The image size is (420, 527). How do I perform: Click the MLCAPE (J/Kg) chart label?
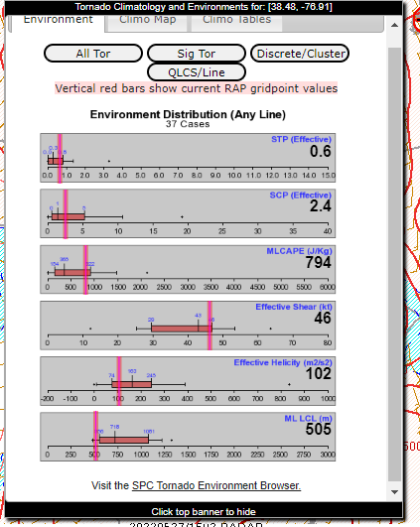[299, 251]
